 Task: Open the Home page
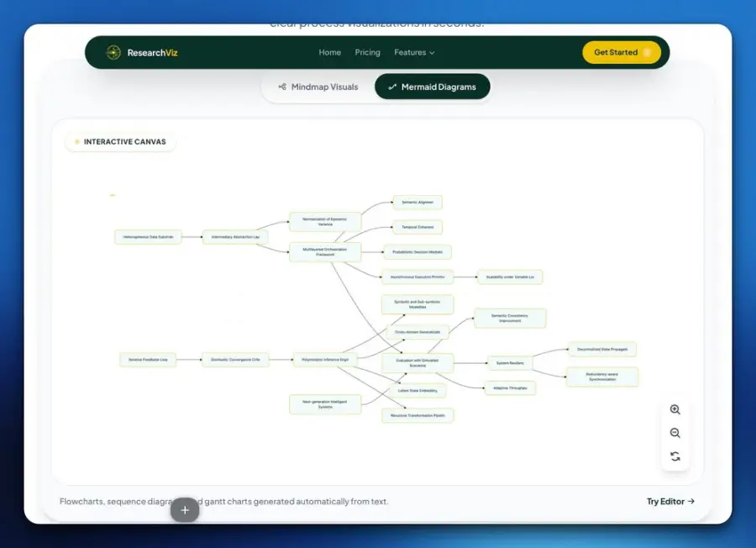click(330, 52)
